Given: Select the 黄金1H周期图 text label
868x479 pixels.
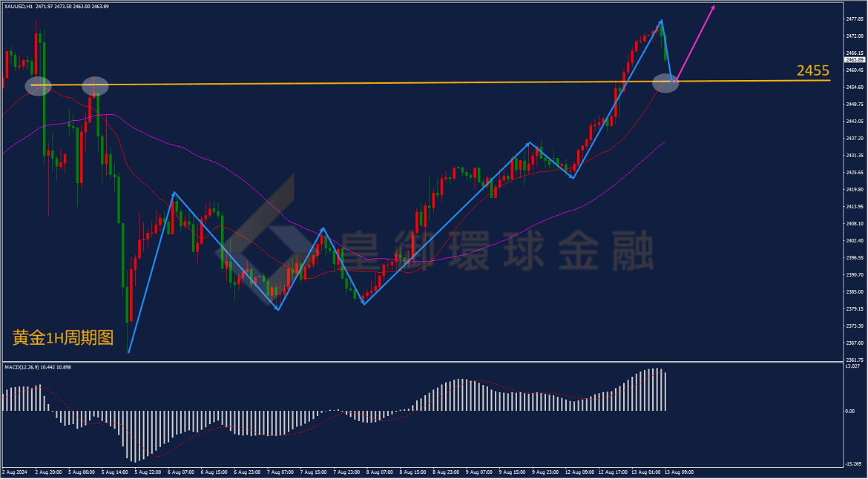Looking at the screenshot, I should (x=63, y=338).
